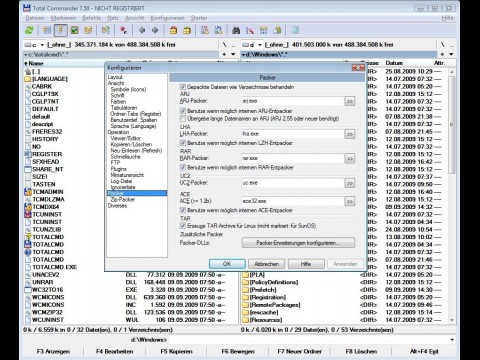The image size is (480, 360).
Task: Open the Konfigurieren menu
Action: tap(167, 18)
